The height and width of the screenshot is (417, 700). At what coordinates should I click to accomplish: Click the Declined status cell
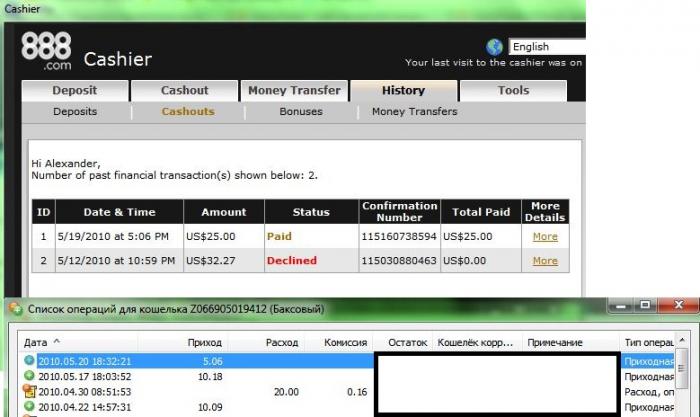click(312, 261)
